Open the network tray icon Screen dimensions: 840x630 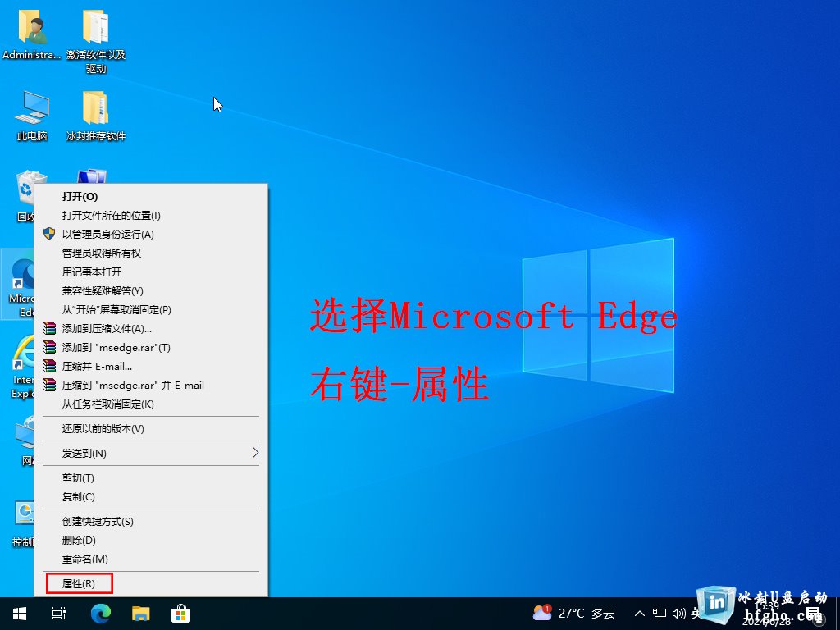[x=660, y=614]
